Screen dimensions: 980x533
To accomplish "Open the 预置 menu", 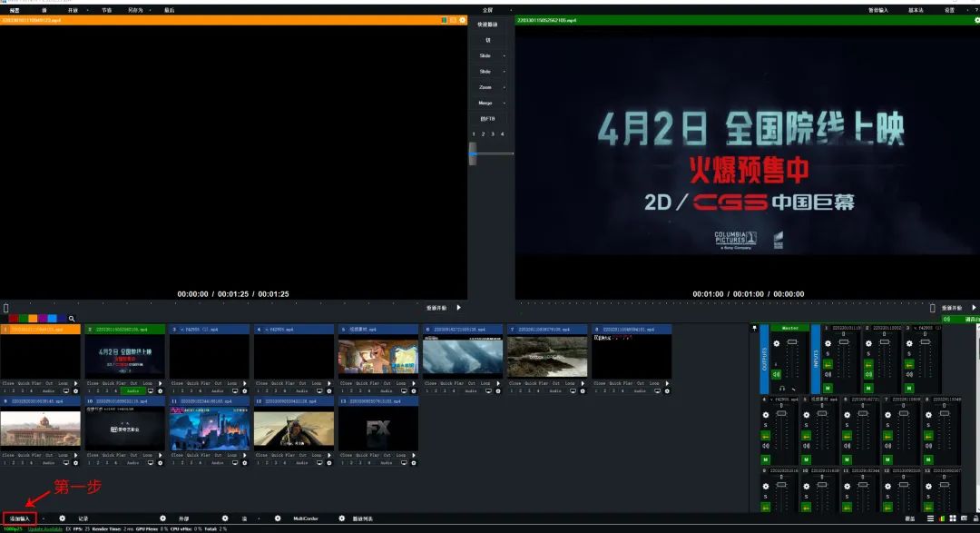I will pos(15,11).
